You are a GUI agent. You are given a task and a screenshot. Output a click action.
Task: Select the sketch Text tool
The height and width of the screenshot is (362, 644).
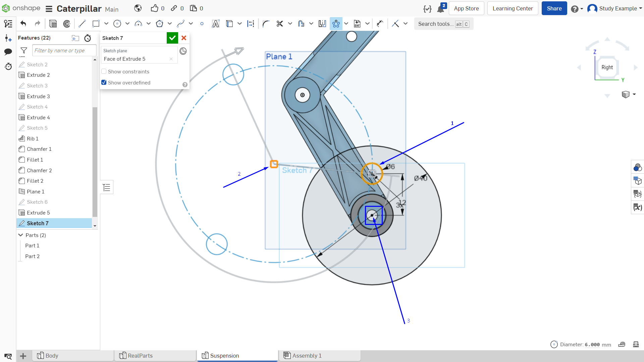point(216,24)
